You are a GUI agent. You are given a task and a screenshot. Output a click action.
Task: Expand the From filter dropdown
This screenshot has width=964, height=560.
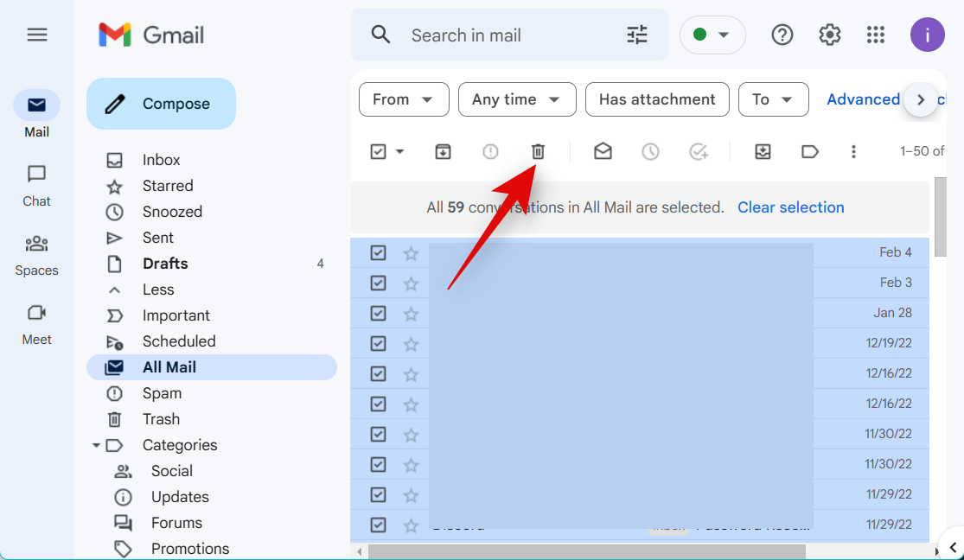(404, 99)
